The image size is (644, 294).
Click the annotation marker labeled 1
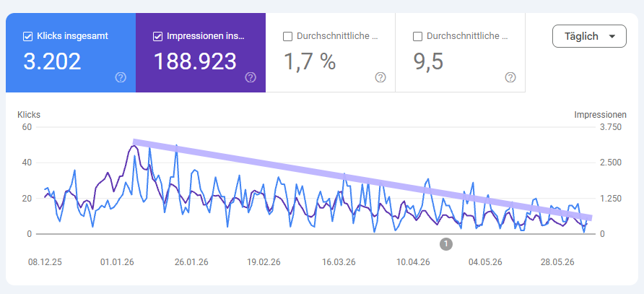tap(445, 243)
